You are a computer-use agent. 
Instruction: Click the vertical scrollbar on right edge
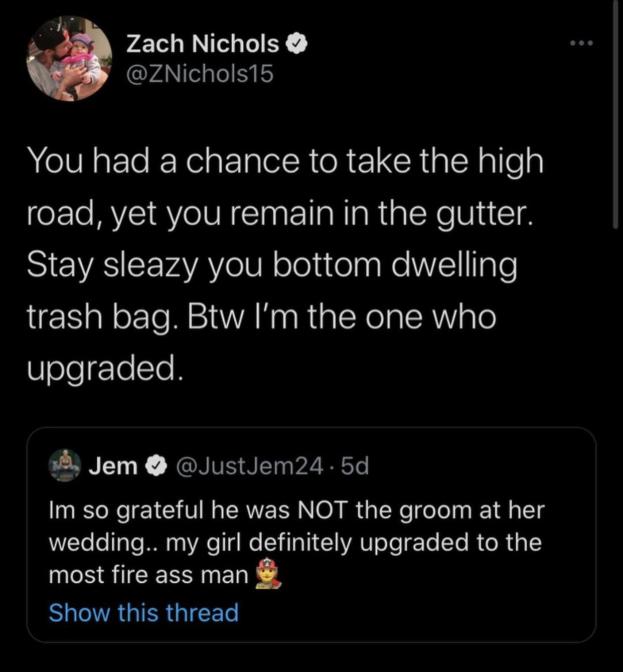coord(615,114)
